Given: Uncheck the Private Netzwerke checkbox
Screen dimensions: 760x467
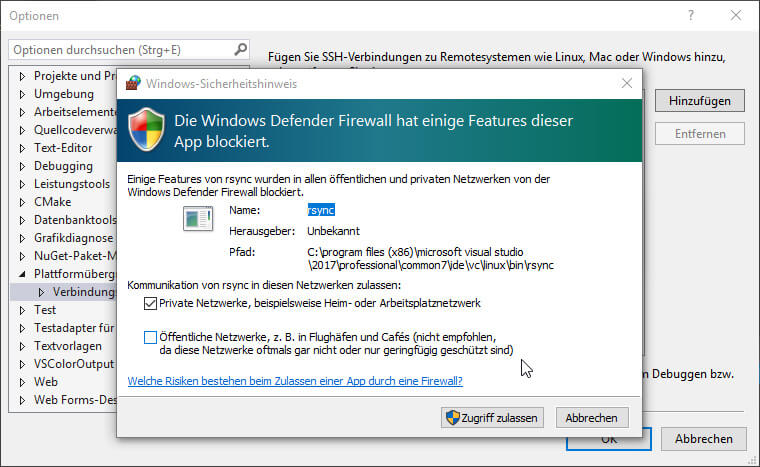Looking at the screenshot, I should (x=150, y=303).
